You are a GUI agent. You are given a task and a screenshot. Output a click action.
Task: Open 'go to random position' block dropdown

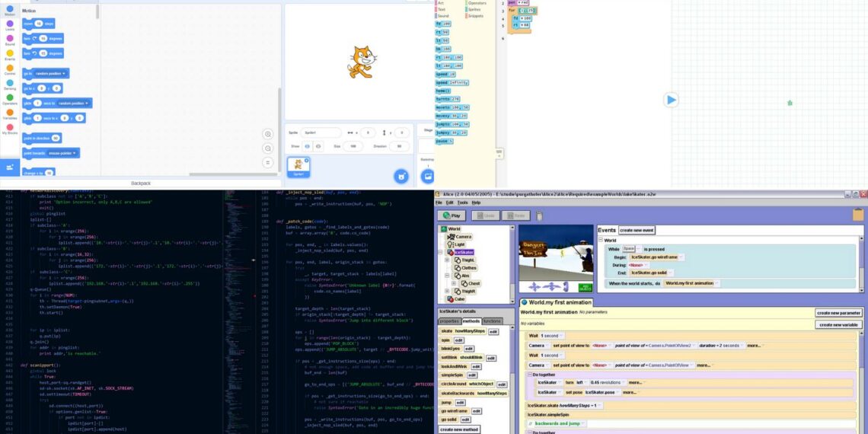pyautogui.click(x=51, y=73)
